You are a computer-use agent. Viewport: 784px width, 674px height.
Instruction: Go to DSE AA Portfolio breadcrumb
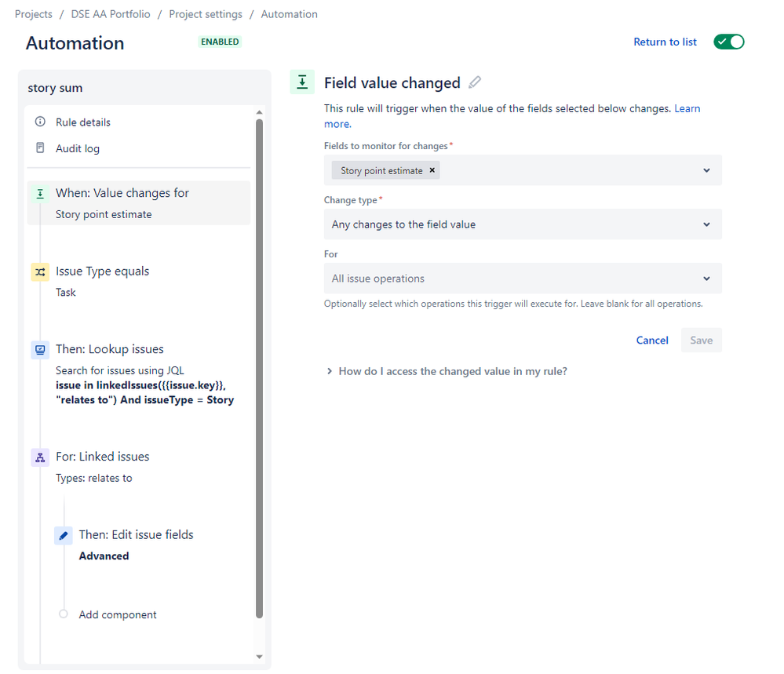coord(111,14)
